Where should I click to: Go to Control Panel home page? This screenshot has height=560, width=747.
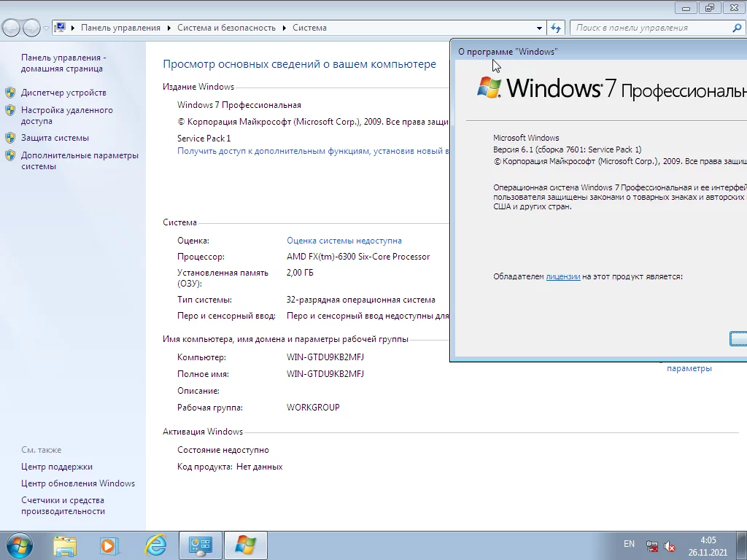pos(63,63)
